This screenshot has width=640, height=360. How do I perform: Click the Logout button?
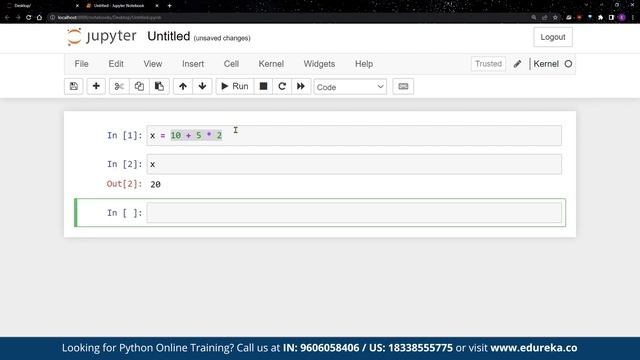click(553, 37)
